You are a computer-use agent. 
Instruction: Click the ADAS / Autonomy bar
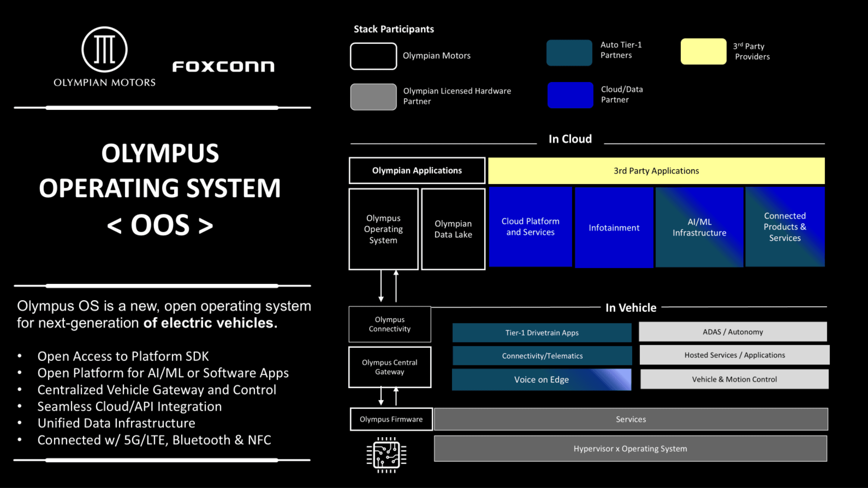coord(733,332)
